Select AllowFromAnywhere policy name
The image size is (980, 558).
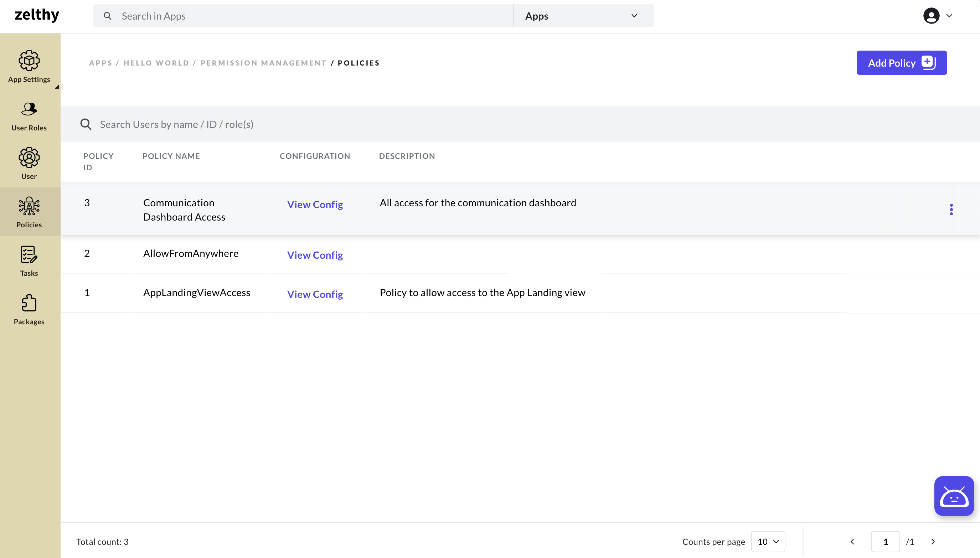pyautogui.click(x=191, y=253)
